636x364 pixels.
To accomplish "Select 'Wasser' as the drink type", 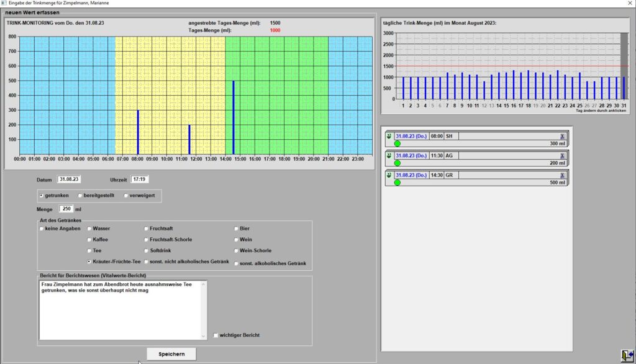I will 89,229.
